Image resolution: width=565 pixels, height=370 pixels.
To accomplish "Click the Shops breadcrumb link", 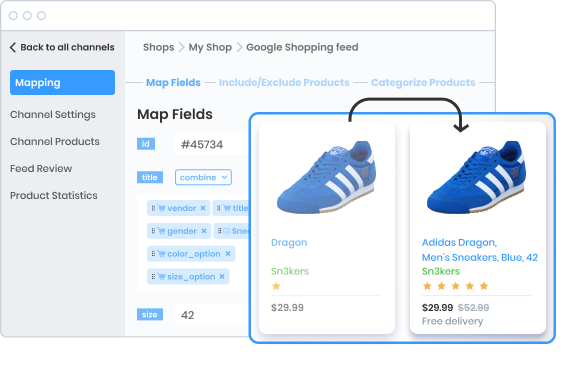I will tap(159, 47).
